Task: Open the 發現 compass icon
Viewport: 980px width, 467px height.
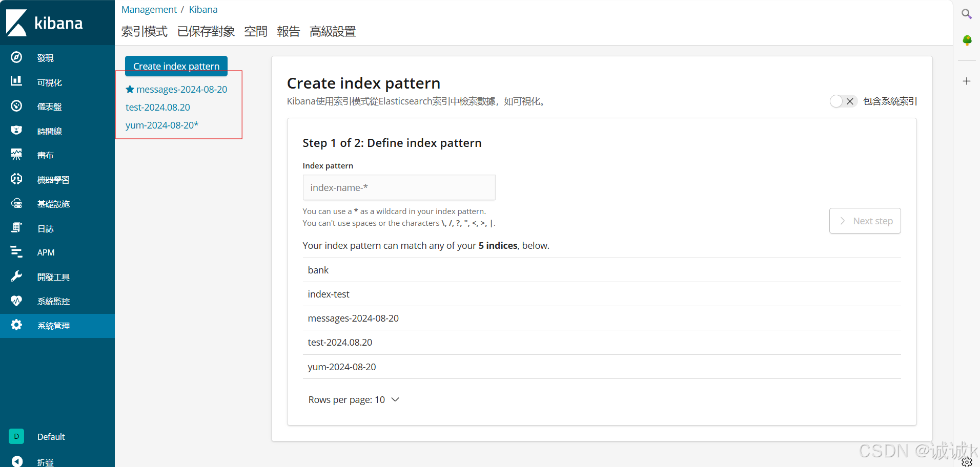Action: [16, 57]
